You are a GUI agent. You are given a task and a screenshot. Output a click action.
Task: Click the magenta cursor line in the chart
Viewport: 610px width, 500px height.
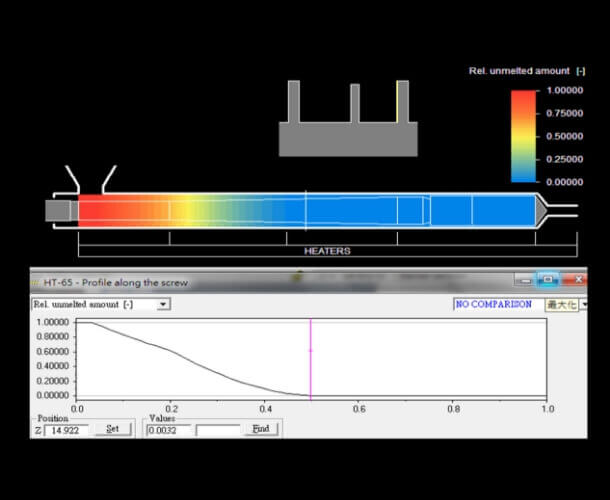(310, 359)
